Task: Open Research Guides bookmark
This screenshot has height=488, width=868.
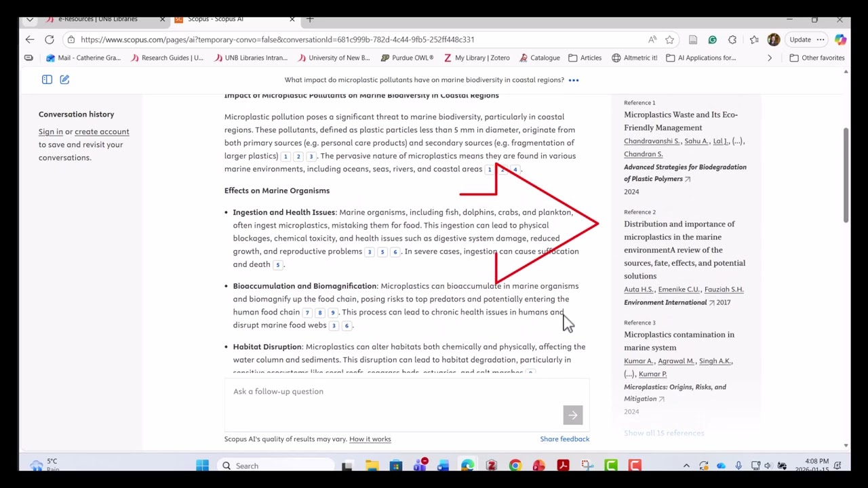Action: 167,58
